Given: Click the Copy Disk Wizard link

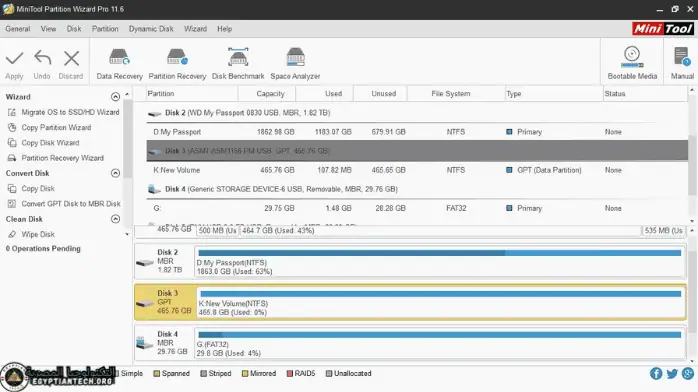Looking at the screenshot, I should coord(50,143).
